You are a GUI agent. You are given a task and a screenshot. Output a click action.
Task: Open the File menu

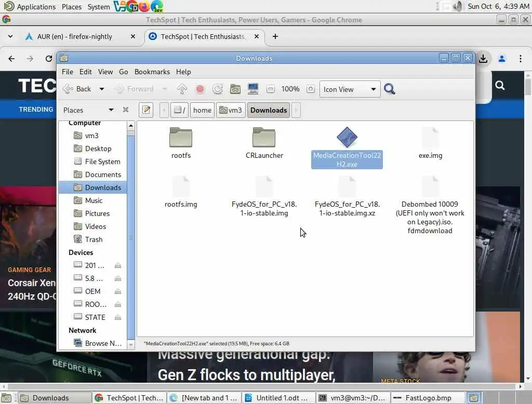(x=67, y=72)
